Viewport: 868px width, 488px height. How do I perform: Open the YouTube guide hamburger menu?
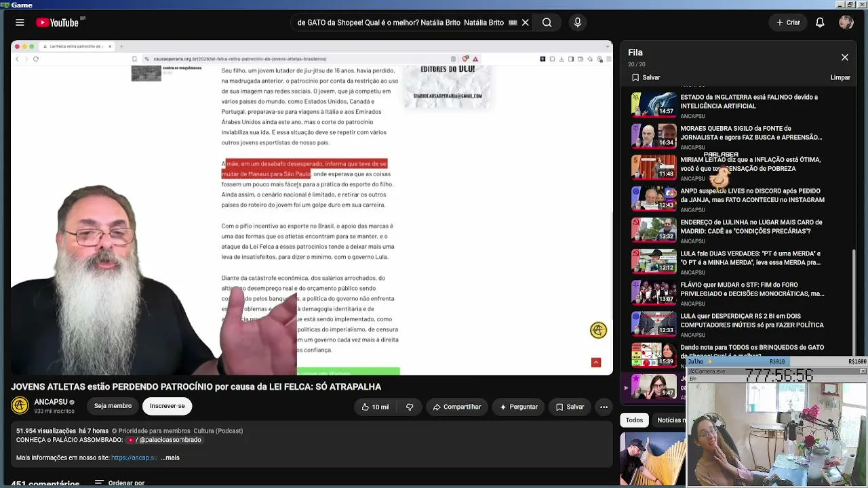point(20,22)
